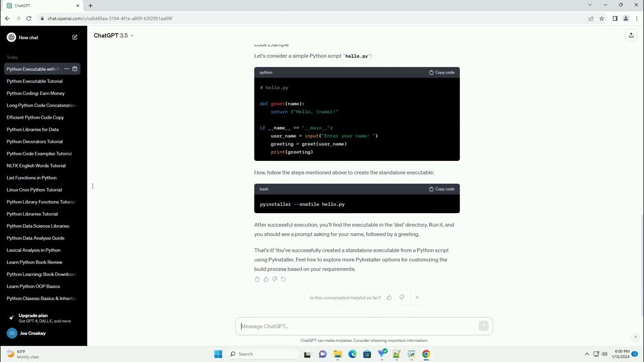Open options for Python Executable chat (three dots)
The height and width of the screenshot is (362, 644).
[66, 69]
